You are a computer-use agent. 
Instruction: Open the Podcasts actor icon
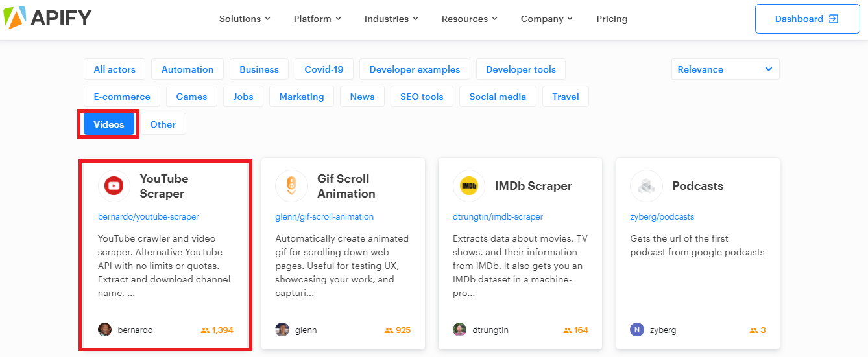(x=646, y=186)
